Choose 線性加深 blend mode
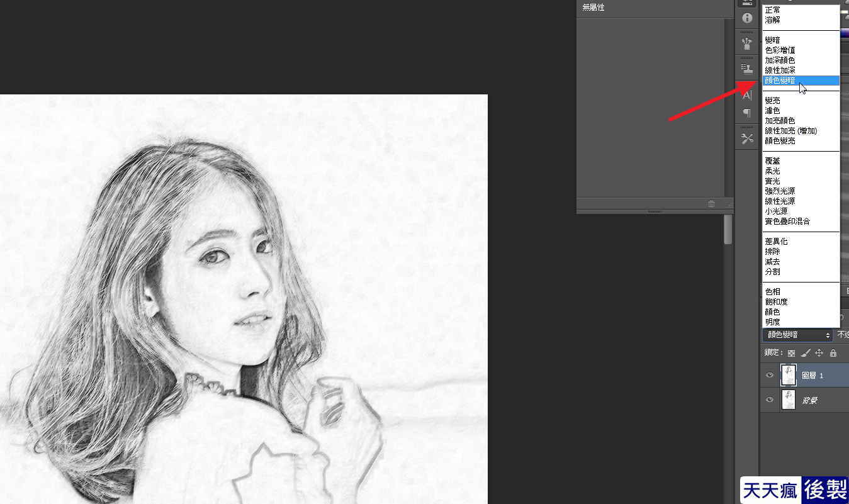The width and height of the screenshot is (849, 504). click(801, 70)
